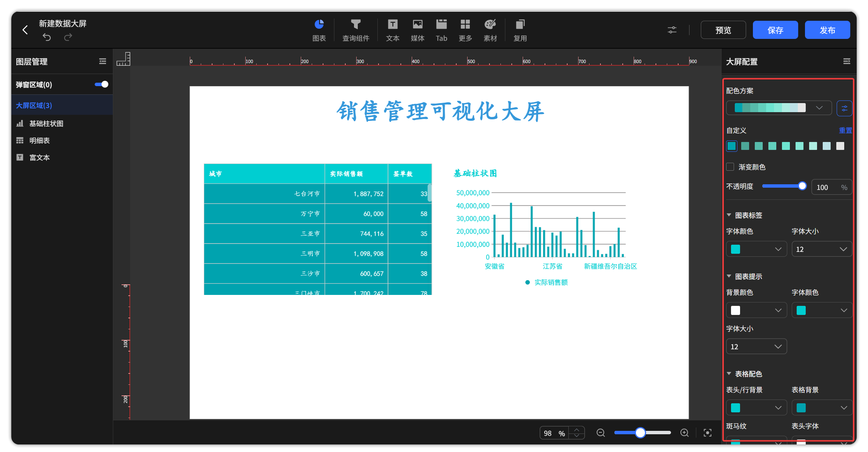Open the 配色方案 dropdown

click(x=779, y=108)
